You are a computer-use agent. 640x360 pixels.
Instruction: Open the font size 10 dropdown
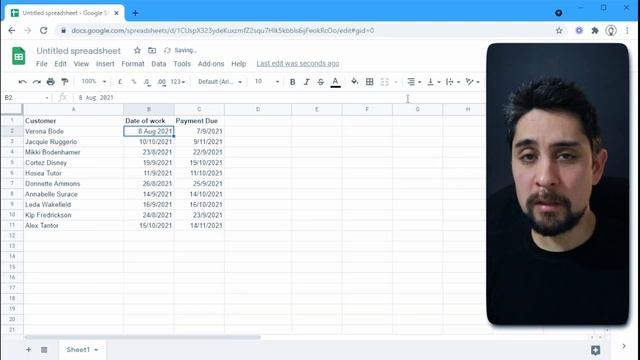pos(267,82)
